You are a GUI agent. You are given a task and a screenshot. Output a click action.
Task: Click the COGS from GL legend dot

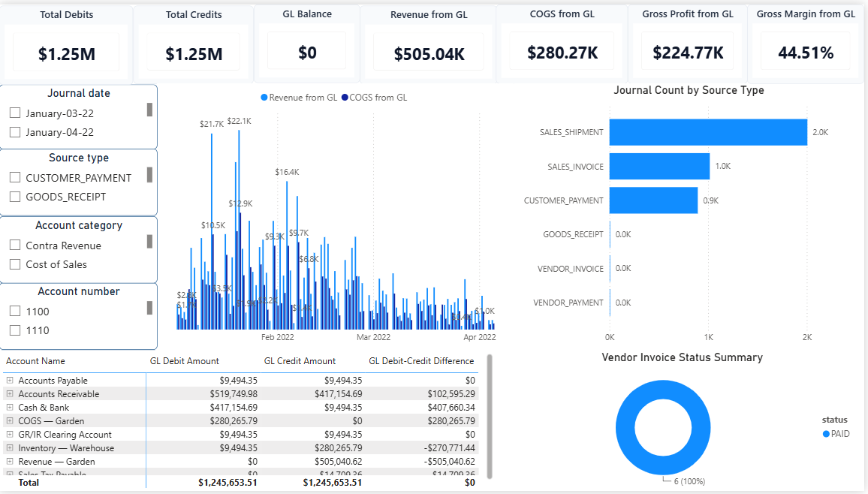[345, 98]
